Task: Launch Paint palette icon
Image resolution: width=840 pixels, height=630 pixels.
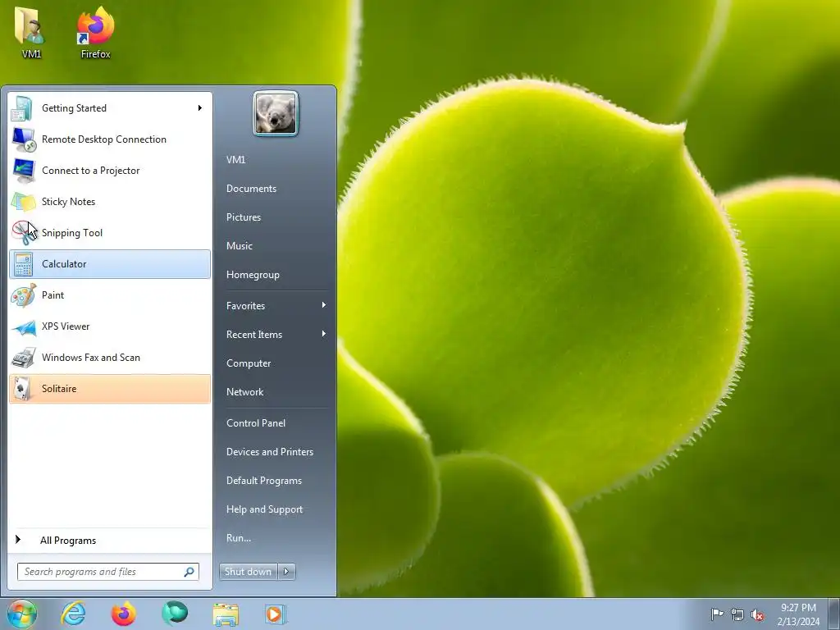Action: point(23,295)
